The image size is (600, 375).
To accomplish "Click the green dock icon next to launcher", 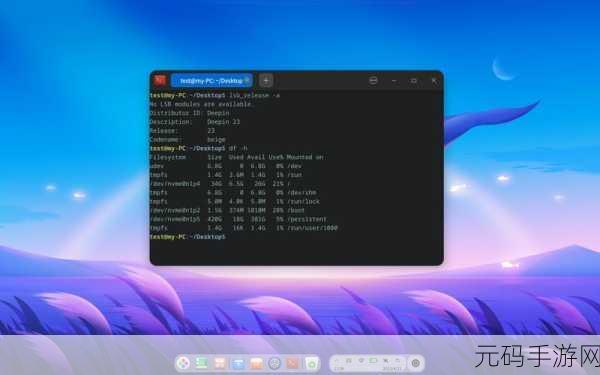I will (202, 363).
